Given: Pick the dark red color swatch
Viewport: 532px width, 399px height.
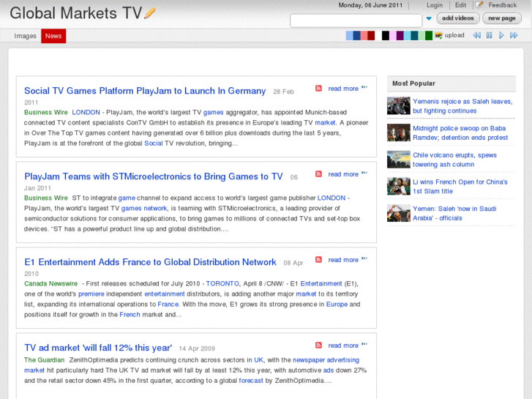Looking at the screenshot, I should coord(371,35).
